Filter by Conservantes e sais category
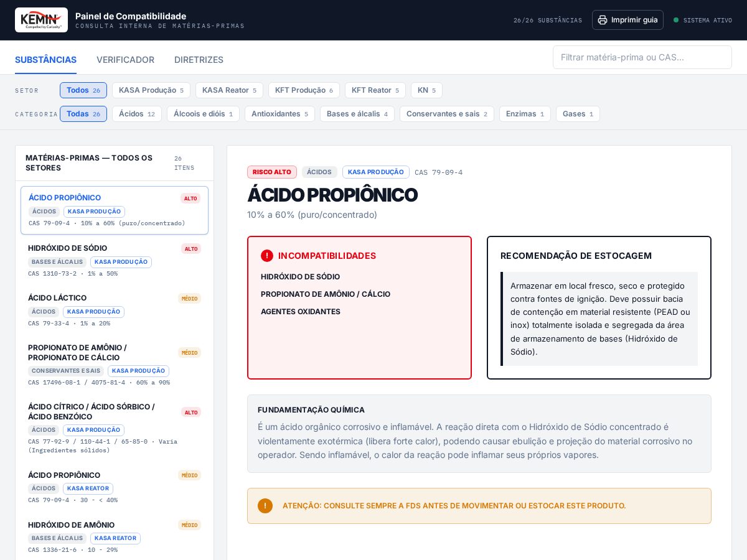 [447, 114]
